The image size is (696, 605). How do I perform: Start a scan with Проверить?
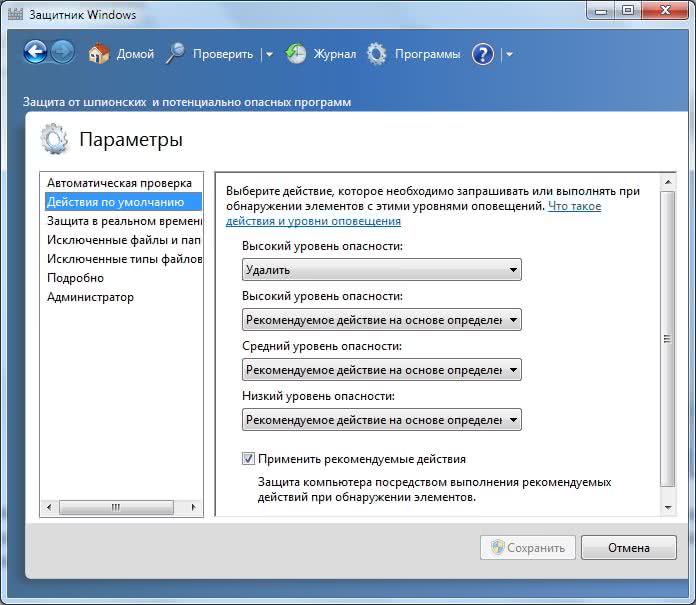223,54
